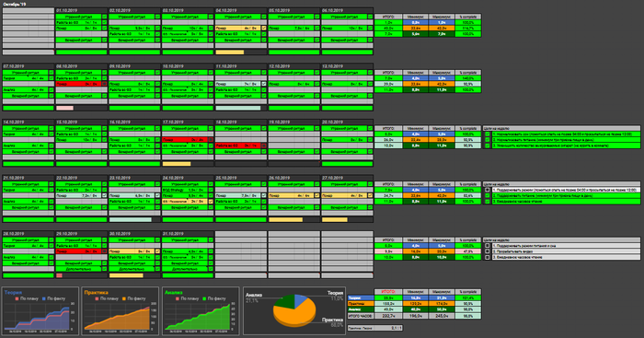
Task: Click the yellow progress bar under 30.10.2019
Action: point(126,275)
